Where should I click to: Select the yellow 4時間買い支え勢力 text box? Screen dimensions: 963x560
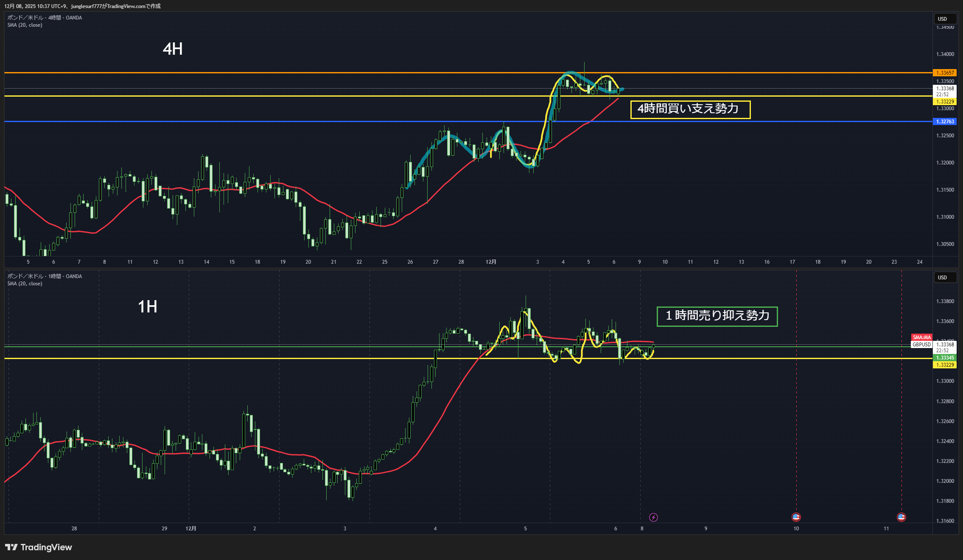coord(690,109)
